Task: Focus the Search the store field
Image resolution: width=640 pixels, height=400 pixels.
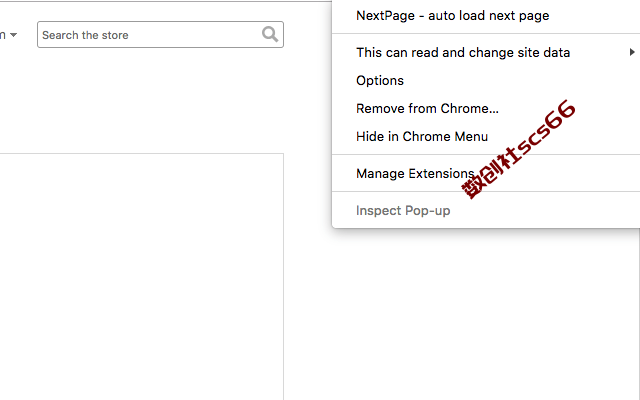Action: [160, 35]
